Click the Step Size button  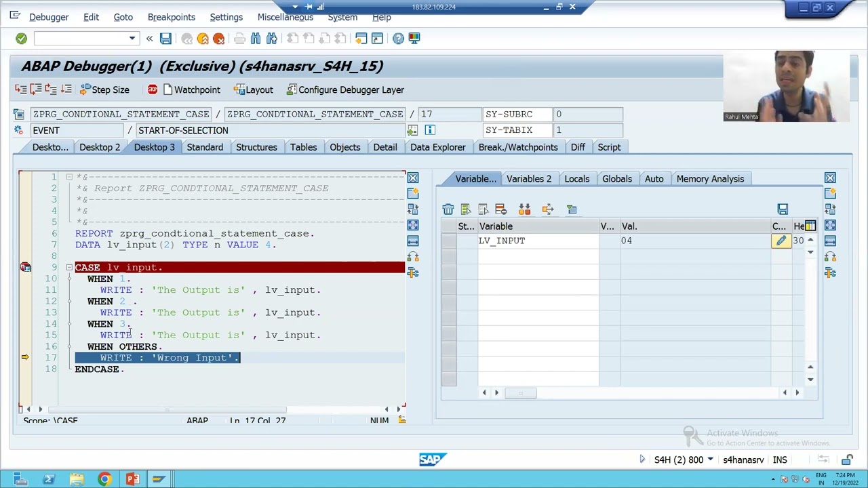click(104, 89)
